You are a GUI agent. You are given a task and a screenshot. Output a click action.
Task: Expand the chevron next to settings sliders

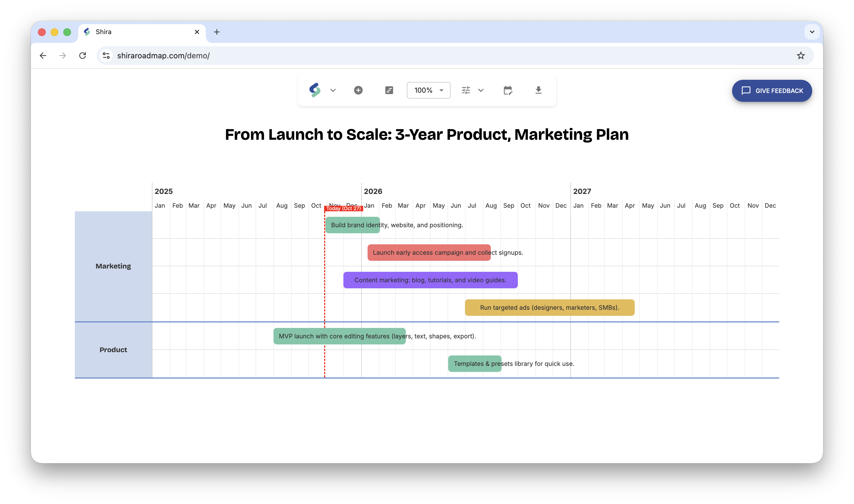[x=481, y=90]
